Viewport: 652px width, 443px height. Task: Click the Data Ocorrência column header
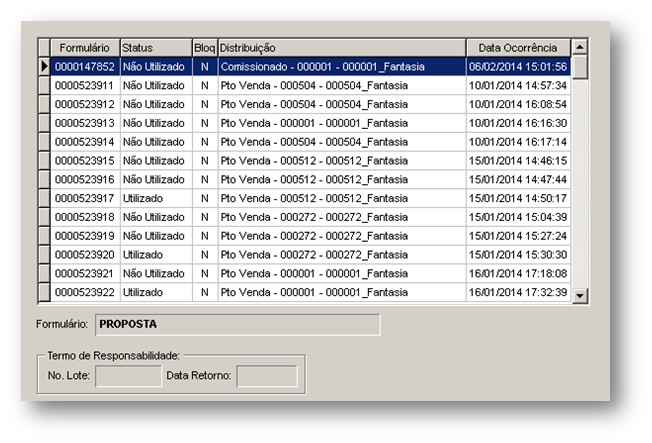coord(518,48)
